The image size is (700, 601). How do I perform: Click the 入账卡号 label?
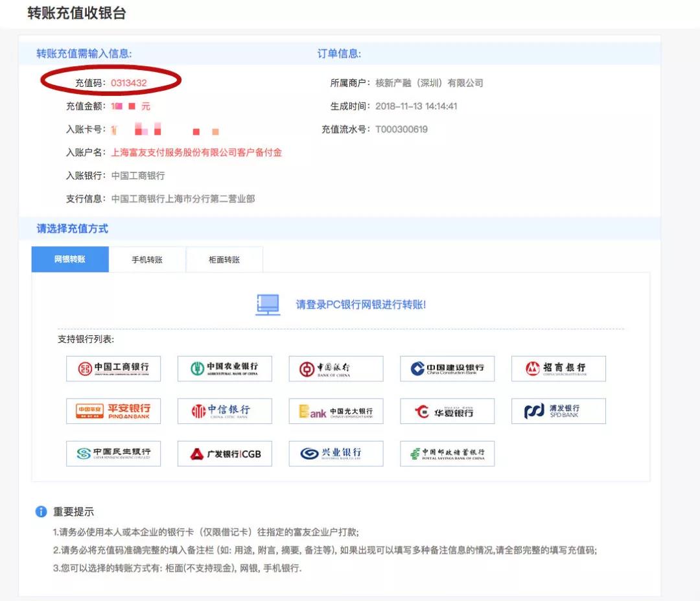click(86, 130)
